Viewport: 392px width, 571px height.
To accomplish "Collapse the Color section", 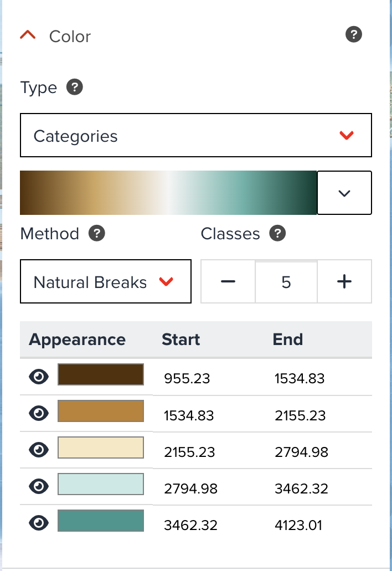I will (x=28, y=34).
